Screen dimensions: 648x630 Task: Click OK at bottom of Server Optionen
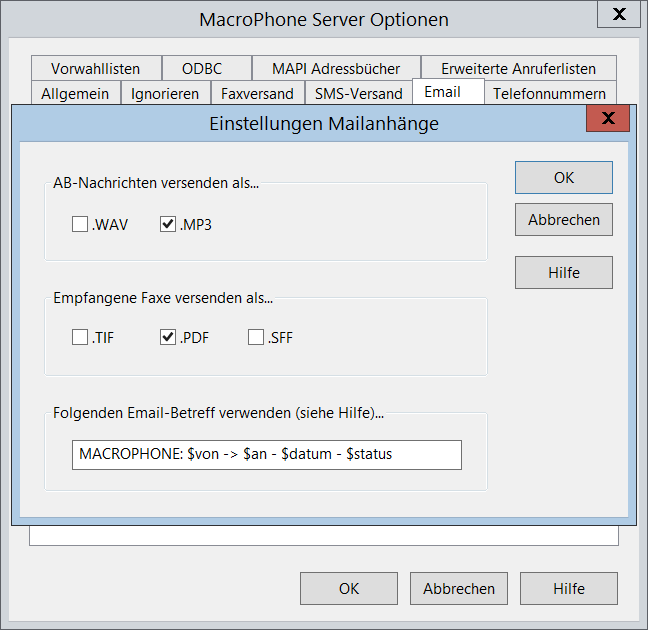click(348, 588)
